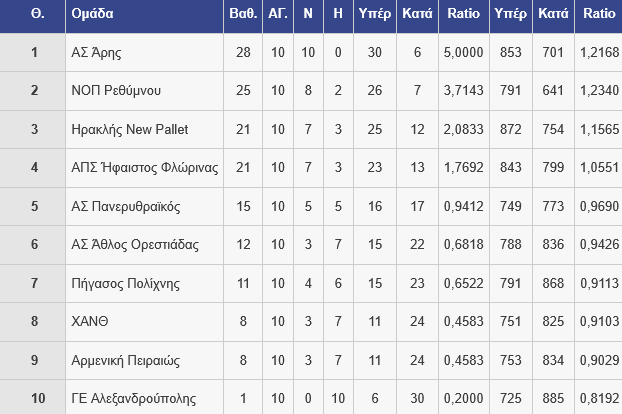Click the first Ratio column header

tap(462, 15)
